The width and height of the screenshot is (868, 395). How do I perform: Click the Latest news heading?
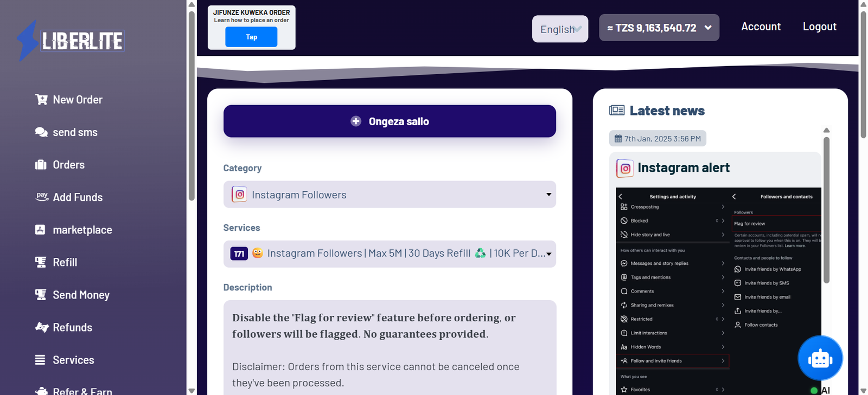[667, 111]
